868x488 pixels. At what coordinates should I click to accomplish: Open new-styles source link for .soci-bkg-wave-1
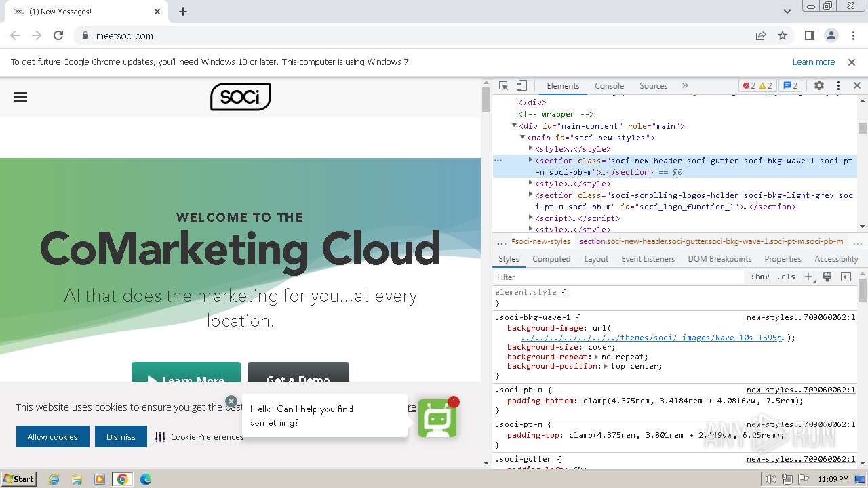pyautogui.click(x=801, y=317)
